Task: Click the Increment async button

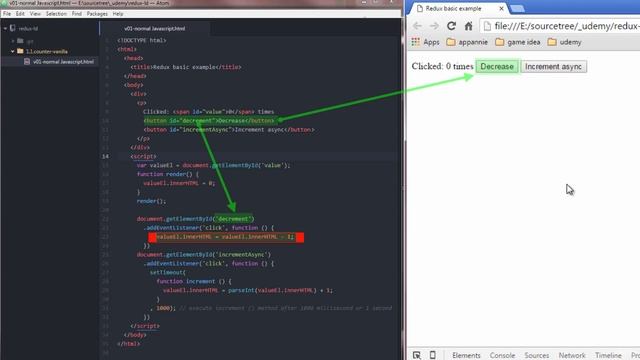Action: click(553, 67)
